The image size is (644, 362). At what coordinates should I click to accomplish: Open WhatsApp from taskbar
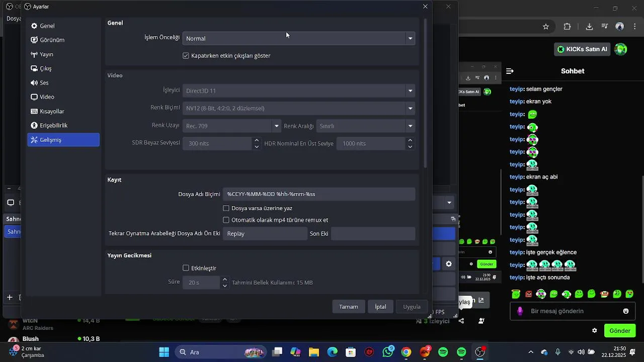pyautogui.click(x=388, y=352)
